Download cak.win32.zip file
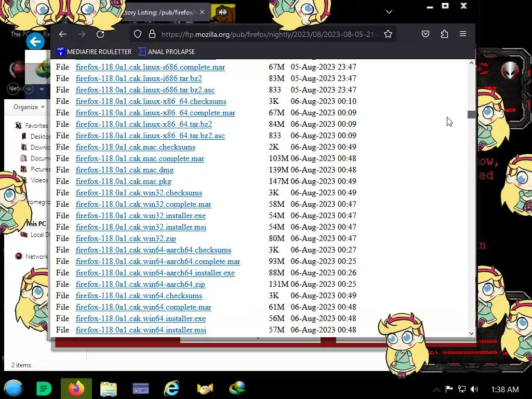Screen dimensions: 532x399 [x=126, y=238]
